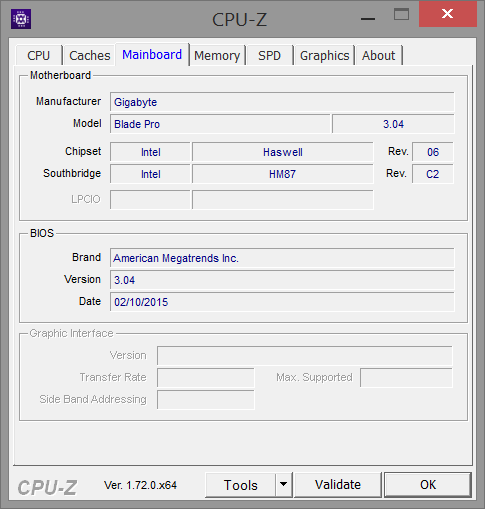Viewport: 485px width, 509px height.
Task: Click the Chipset vendor Intel field
Action: [x=150, y=152]
